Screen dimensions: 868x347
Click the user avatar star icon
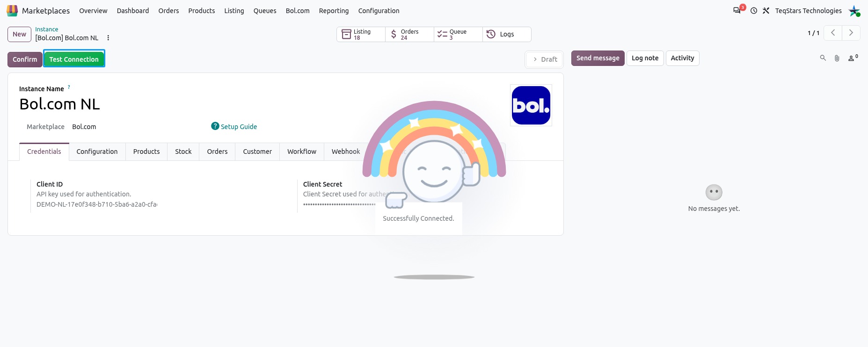(x=854, y=11)
